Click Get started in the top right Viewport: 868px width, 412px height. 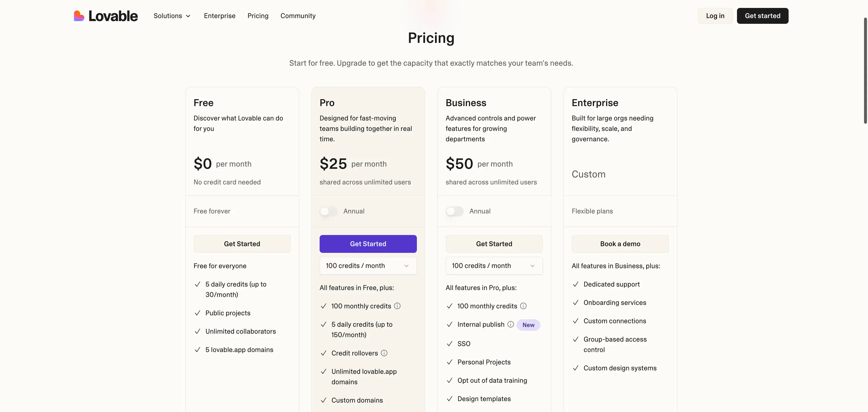tap(763, 15)
